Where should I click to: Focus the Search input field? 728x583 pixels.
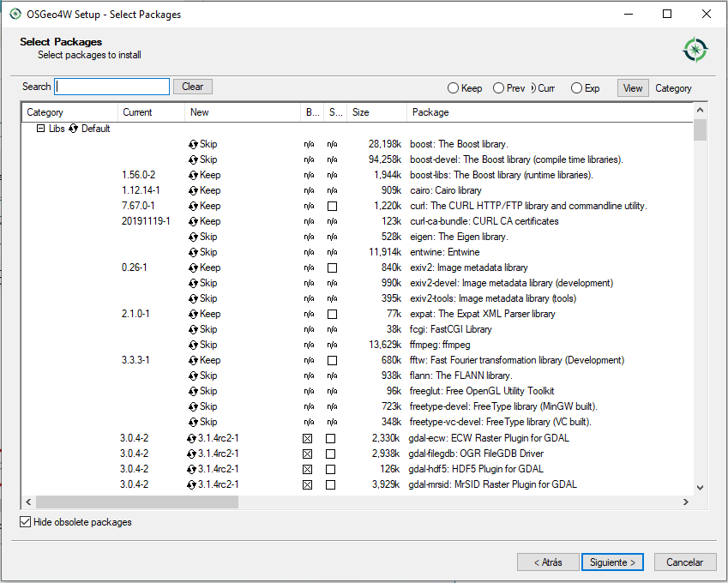click(111, 87)
